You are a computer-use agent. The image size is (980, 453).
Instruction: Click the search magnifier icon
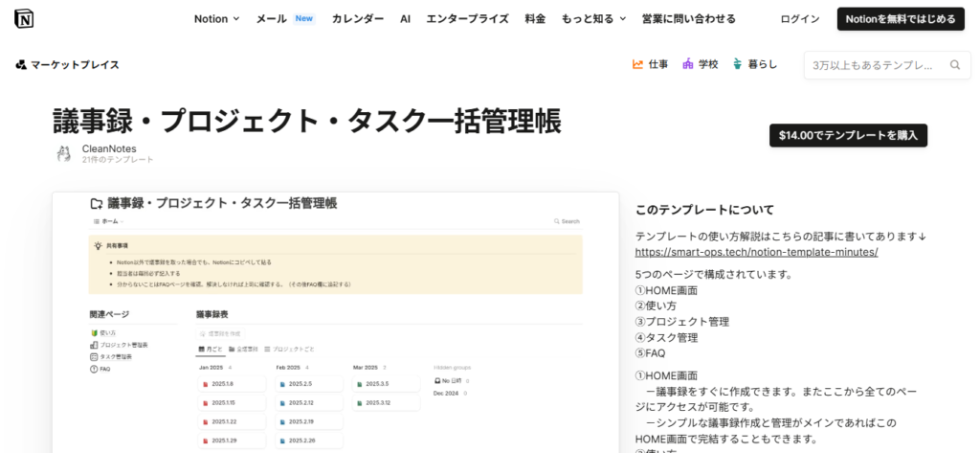pyautogui.click(x=955, y=65)
